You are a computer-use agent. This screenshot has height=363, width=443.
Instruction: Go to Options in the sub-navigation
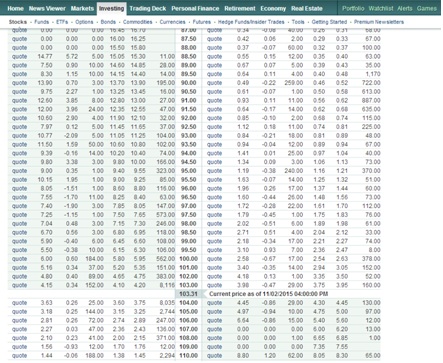(x=84, y=22)
